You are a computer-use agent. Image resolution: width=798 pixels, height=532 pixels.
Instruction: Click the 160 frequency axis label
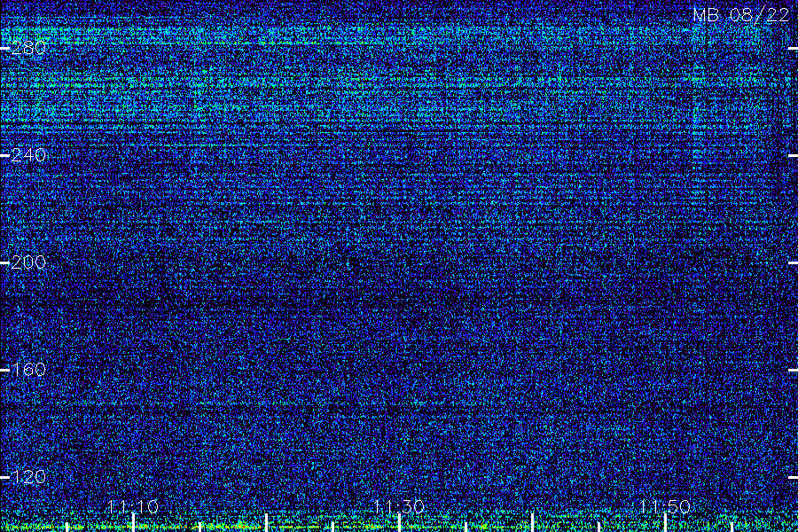[x=28, y=369]
